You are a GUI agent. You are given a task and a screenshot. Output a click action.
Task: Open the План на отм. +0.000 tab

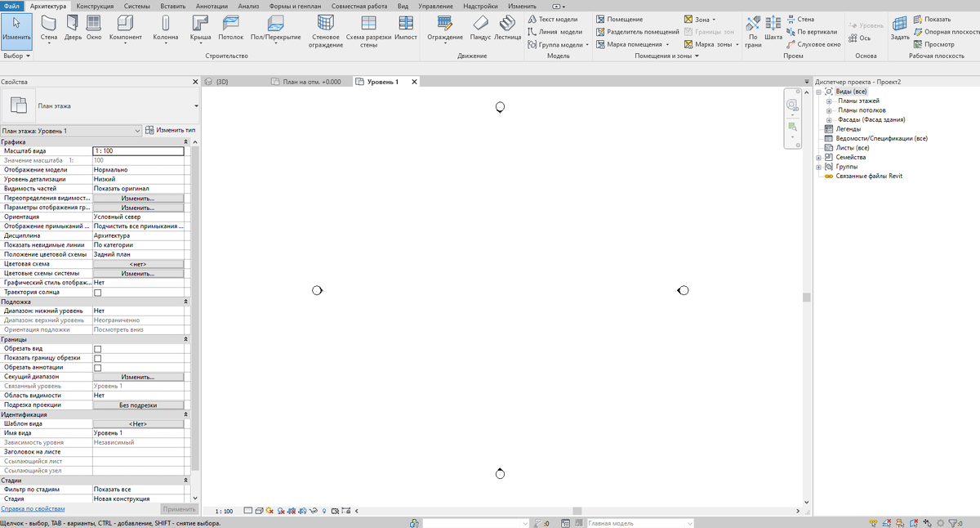pos(311,82)
